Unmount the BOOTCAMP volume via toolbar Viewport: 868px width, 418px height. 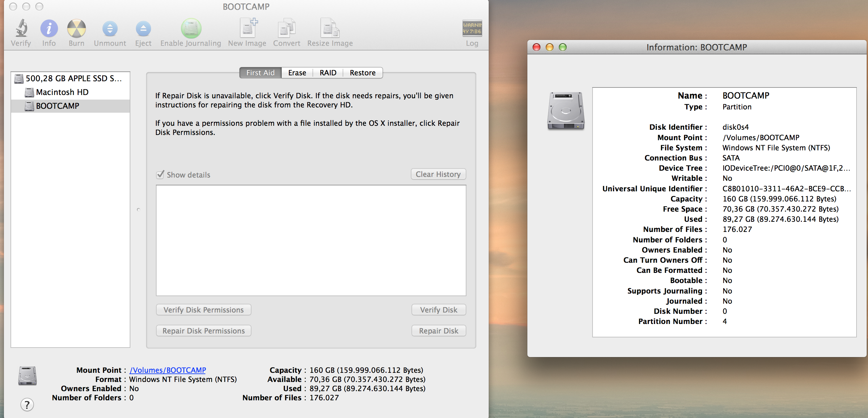(x=110, y=28)
